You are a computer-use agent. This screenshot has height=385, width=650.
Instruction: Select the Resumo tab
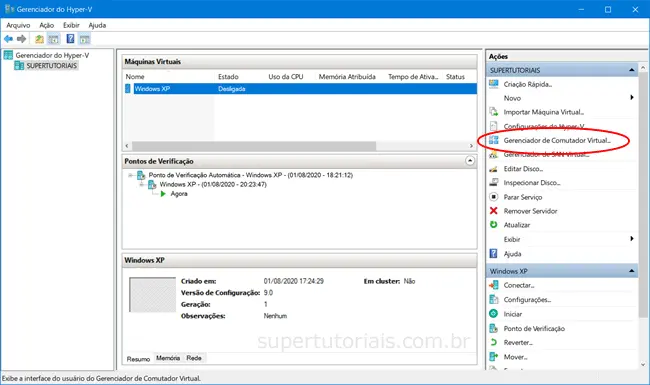[138, 359]
